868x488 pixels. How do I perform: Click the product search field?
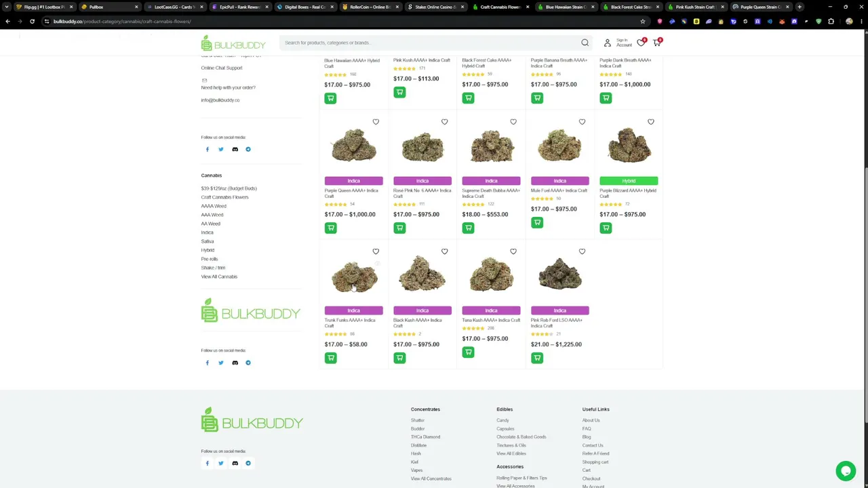431,43
